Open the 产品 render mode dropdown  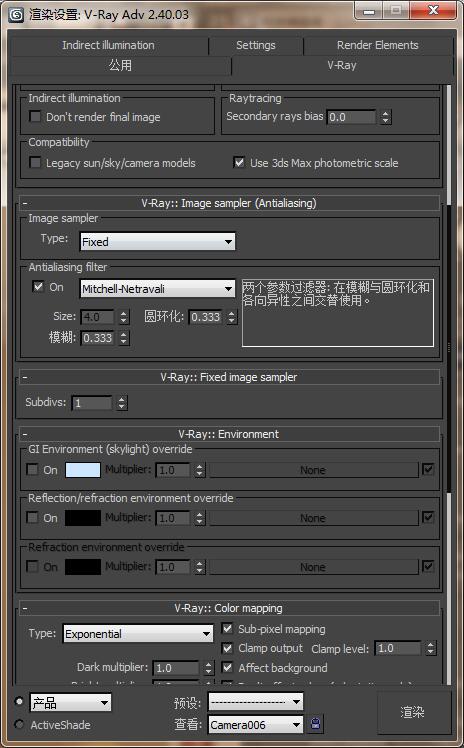tap(71, 703)
